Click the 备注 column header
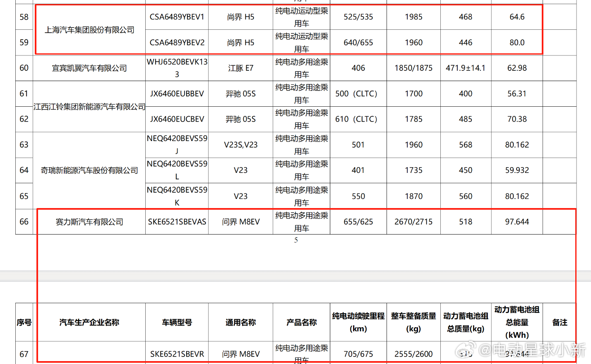591x364 pixels. pyautogui.click(x=560, y=322)
